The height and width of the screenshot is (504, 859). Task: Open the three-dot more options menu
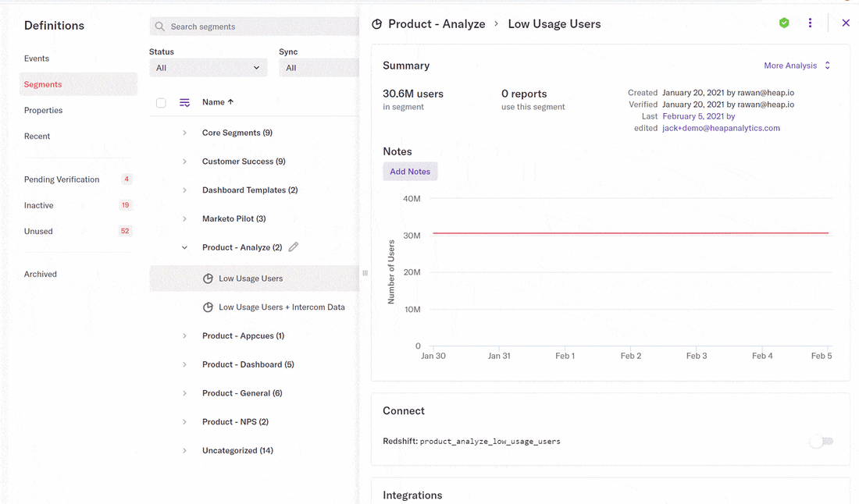point(810,23)
